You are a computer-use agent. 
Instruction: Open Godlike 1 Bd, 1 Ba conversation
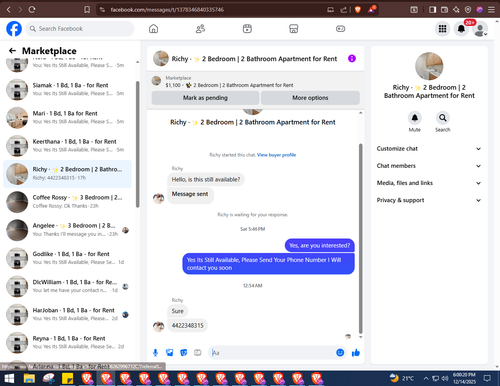pyautogui.click(x=68, y=258)
